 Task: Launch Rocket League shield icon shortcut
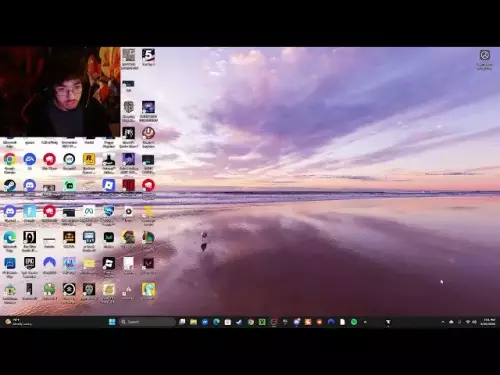coord(109,212)
